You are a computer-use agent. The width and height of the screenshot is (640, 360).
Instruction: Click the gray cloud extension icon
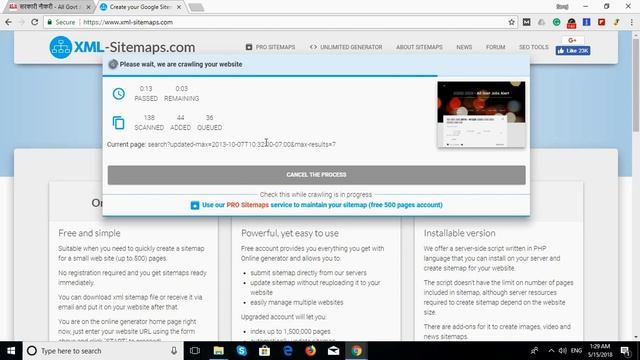tap(541, 22)
